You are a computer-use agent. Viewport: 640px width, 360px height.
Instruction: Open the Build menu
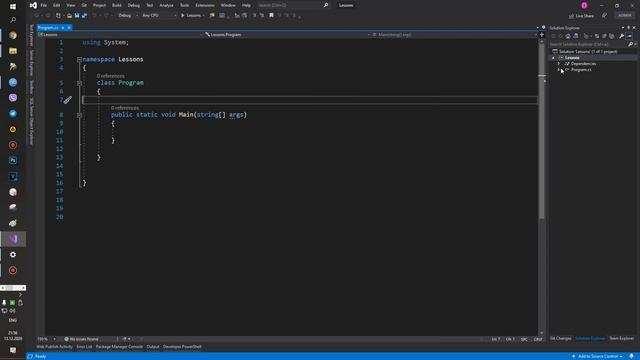point(117,5)
